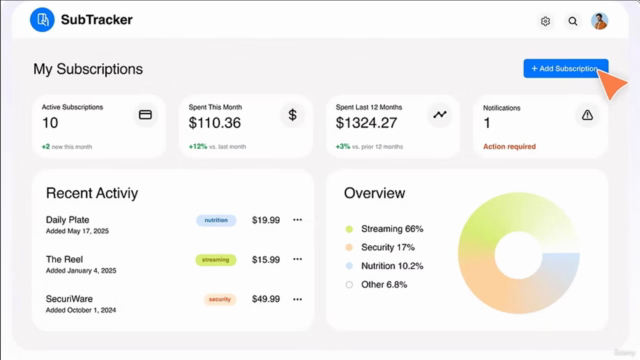Viewport: 640px width, 360px height.
Task: Click the Overview heading
Action: pyautogui.click(x=374, y=193)
